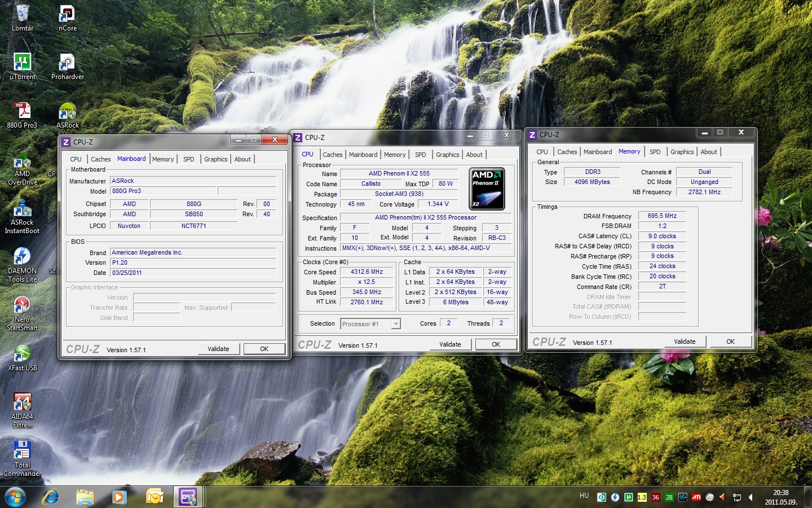Open Internet Explorer from the taskbar
The image size is (812, 508).
coord(51,497)
